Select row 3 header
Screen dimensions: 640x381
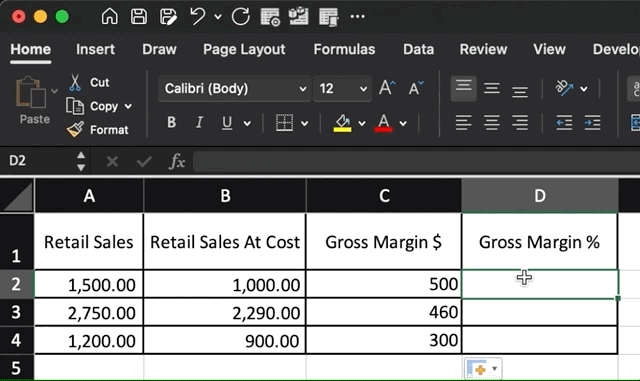17,312
